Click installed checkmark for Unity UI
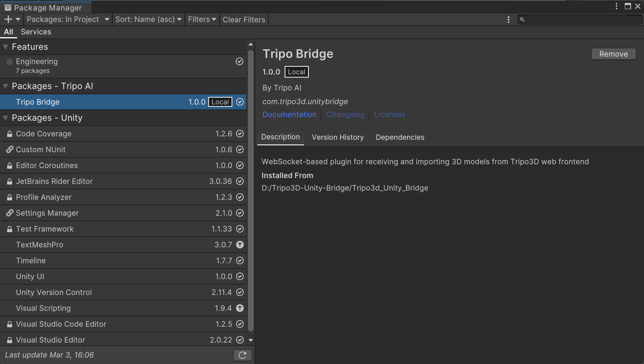This screenshot has width=644, height=364. (240, 276)
